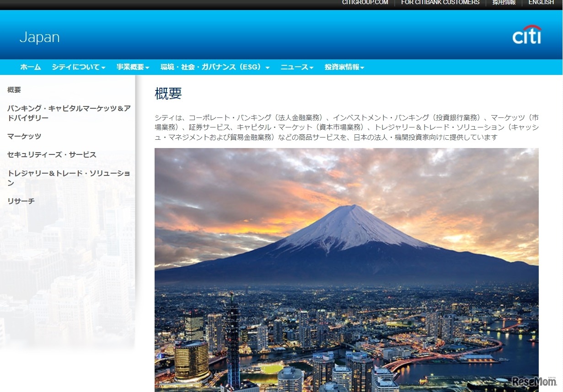Open マーケッツ in the sidebar
563x392 pixels.
coord(24,136)
